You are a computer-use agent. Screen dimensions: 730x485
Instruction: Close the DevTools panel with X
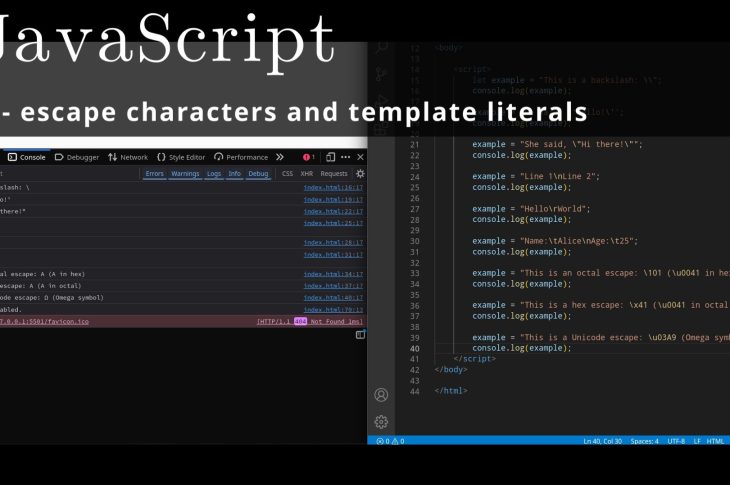click(x=360, y=157)
